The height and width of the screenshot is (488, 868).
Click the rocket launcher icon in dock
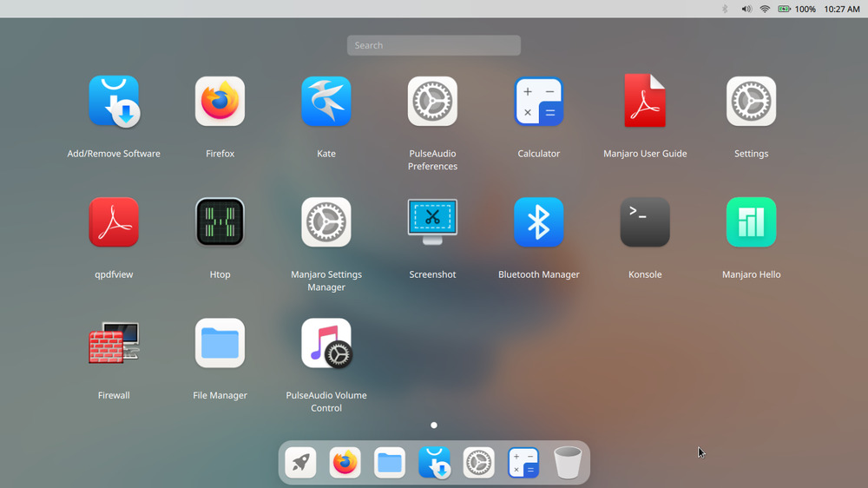300,463
